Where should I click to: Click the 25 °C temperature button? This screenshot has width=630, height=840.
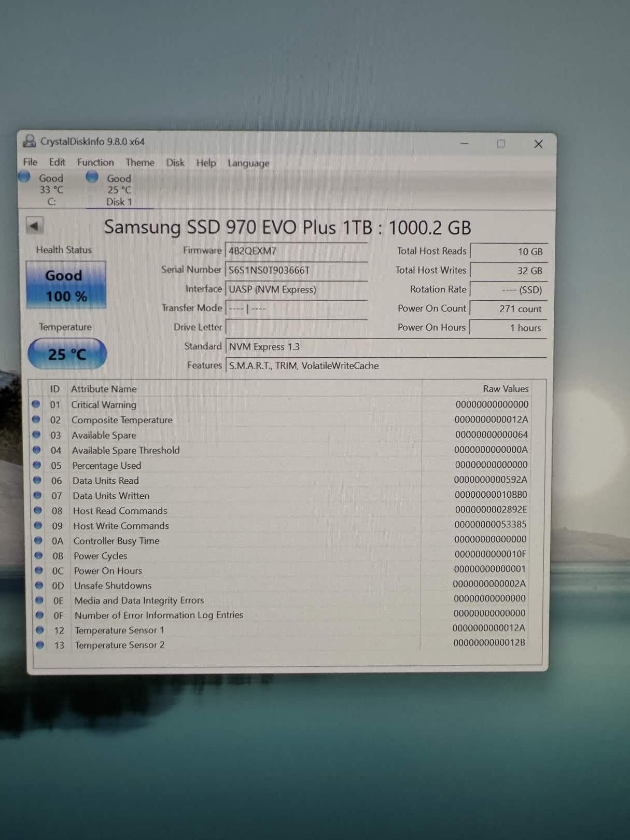pos(67,354)
